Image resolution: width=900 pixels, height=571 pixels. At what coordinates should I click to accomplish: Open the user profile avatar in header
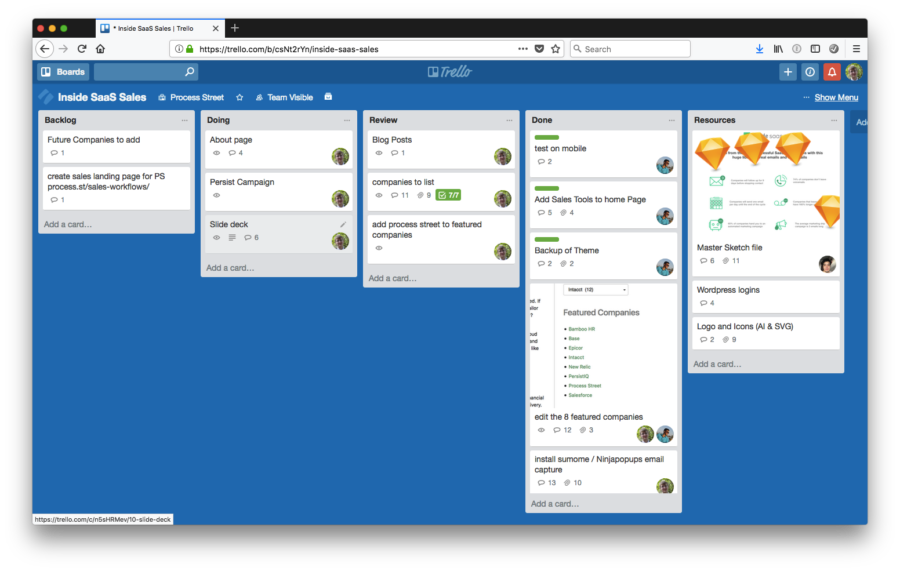click(854, 72)
